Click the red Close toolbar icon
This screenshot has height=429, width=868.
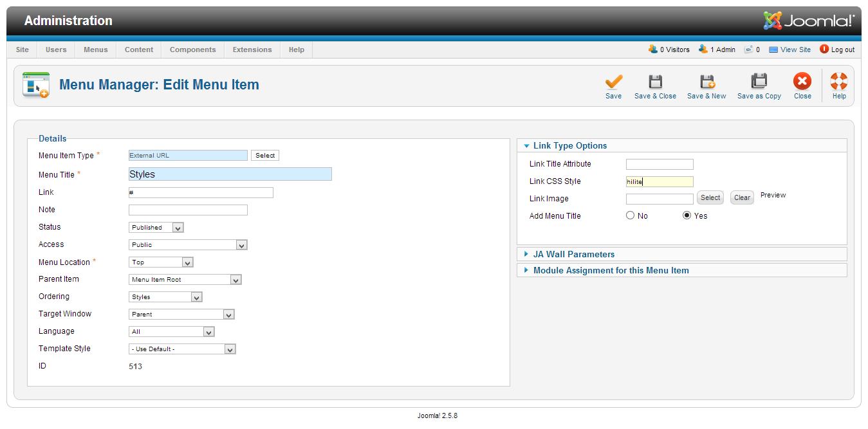tap(802, 82)
